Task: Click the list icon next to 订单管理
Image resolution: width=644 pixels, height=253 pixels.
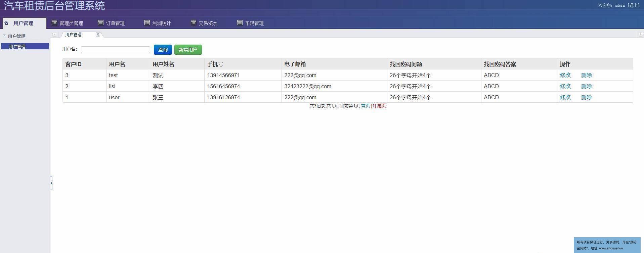Action: (x=100, y=23)
